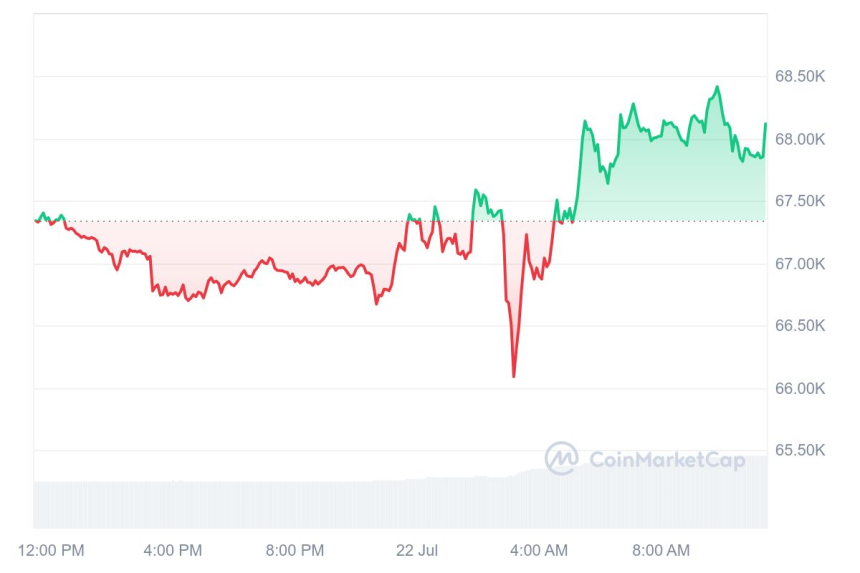860x573 pixels.
Task: Click the 4:00 AM time axis label
Action: (x=540, y=550)
